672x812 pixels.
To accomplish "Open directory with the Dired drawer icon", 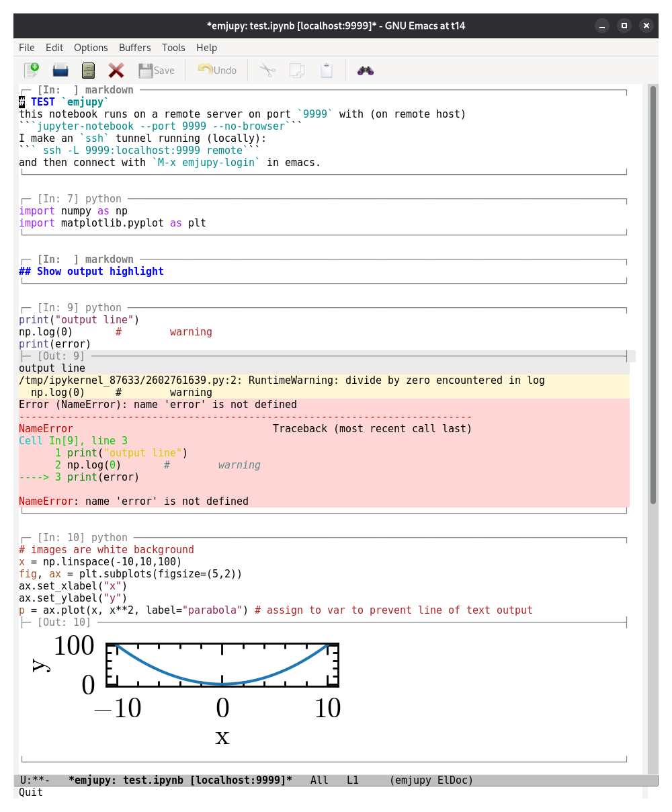I will 88,70.
